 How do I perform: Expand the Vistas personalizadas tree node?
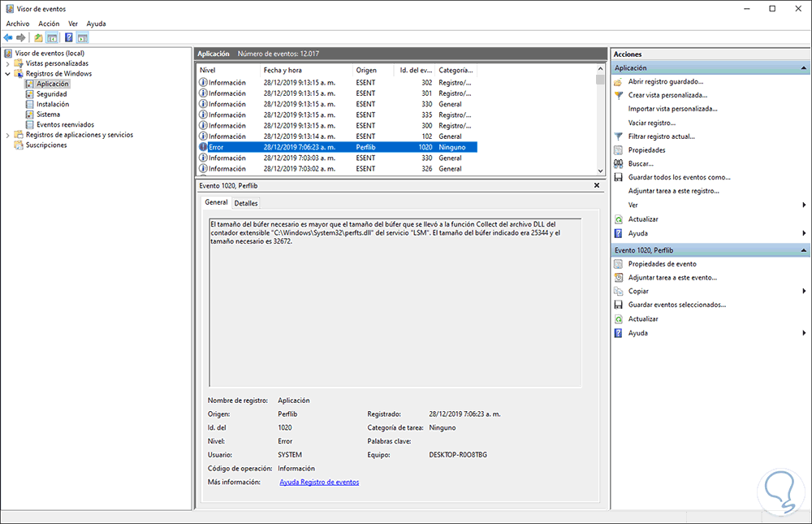click(x=8, y=63)
